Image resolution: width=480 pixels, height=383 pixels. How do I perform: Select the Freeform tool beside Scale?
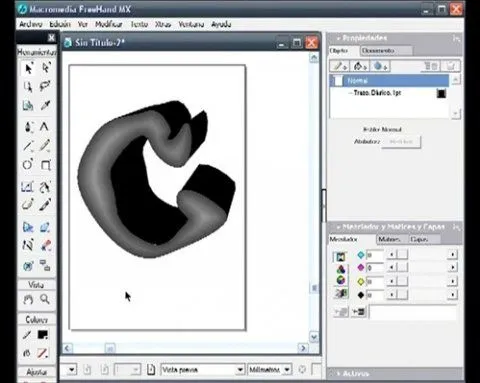(45, 187)
